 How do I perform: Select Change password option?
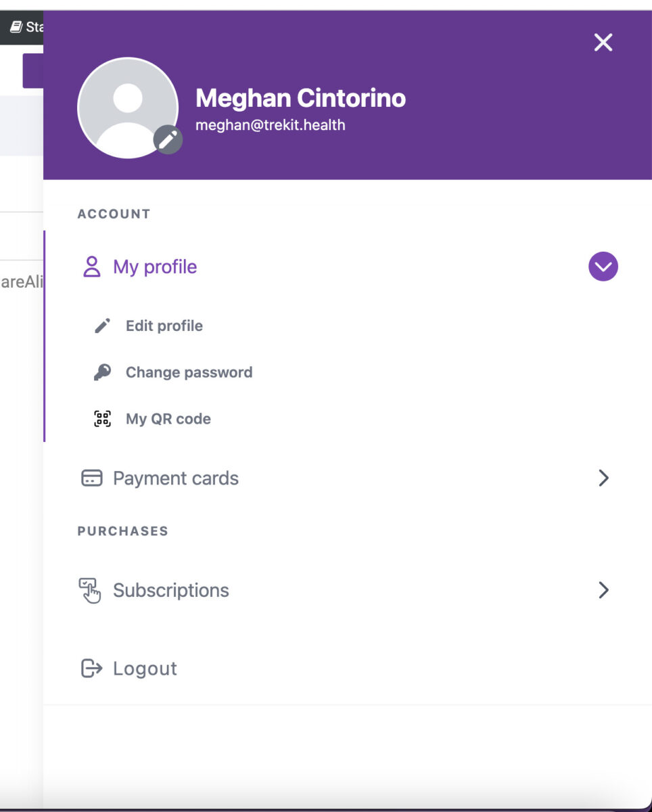click(x=189, y=372)
